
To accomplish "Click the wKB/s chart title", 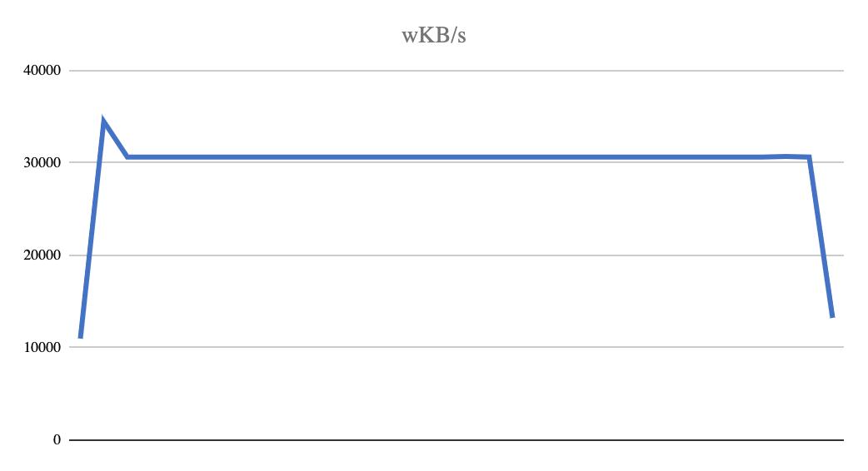I will pos(433,36).
